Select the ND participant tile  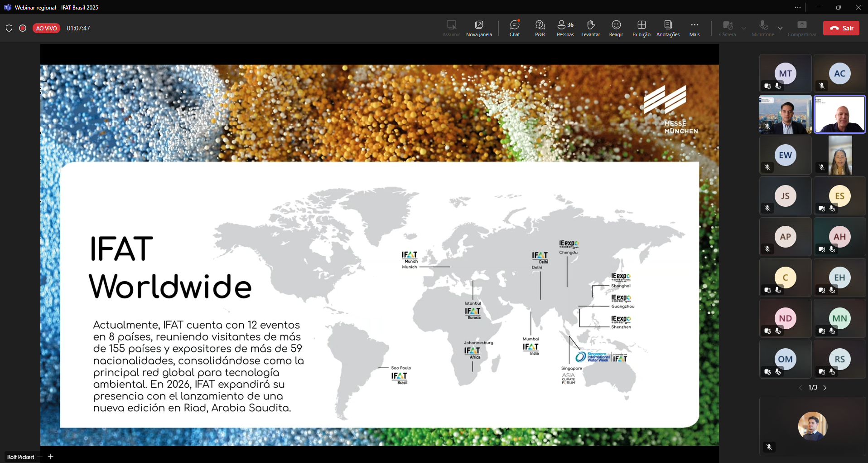click(786, 318)
